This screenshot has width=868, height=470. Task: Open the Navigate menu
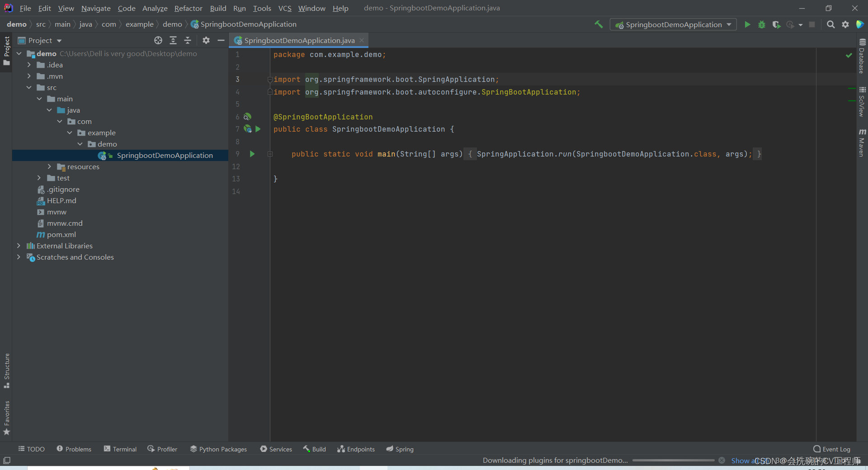tap(96, 8)
